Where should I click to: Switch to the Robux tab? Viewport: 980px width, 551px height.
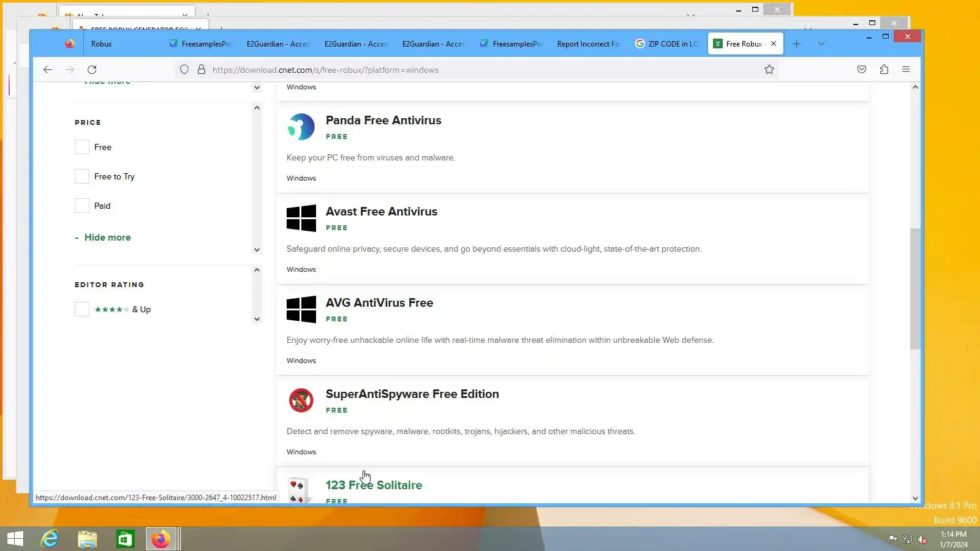point(123,44)
